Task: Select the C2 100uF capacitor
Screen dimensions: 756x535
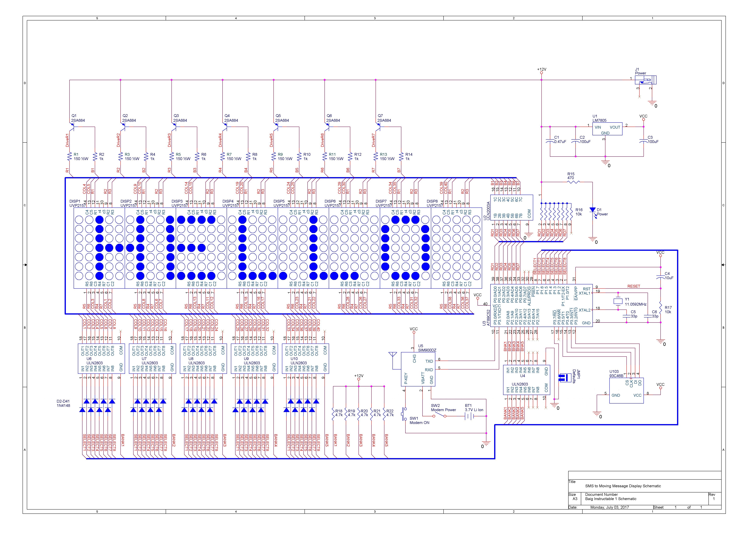Action: [575, 141]
